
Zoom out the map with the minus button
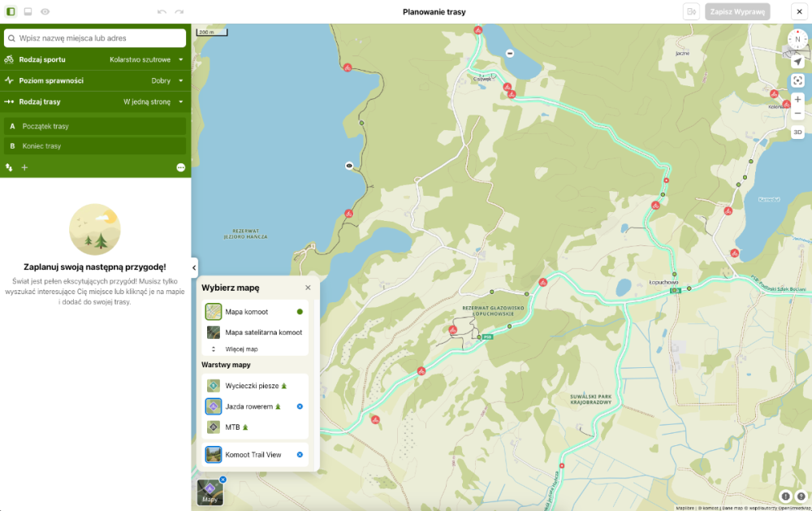tap(797, 113)
